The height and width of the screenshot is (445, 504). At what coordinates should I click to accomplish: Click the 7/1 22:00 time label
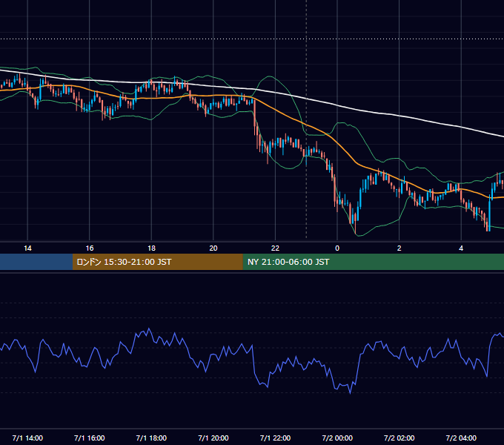click(275, 438)
